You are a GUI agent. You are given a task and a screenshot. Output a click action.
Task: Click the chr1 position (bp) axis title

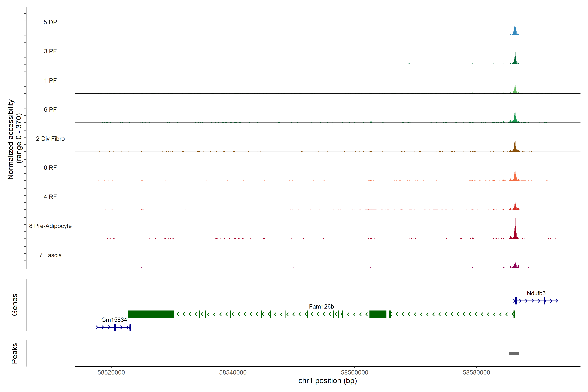327,381
